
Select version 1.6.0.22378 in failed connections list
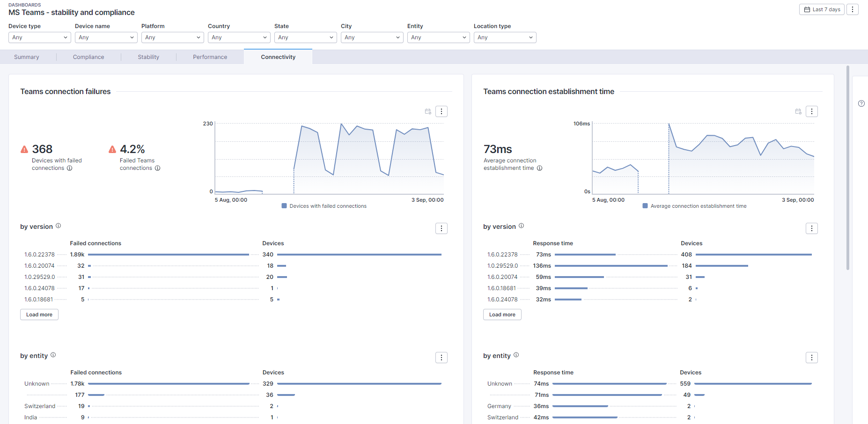(x=39, y=255)
